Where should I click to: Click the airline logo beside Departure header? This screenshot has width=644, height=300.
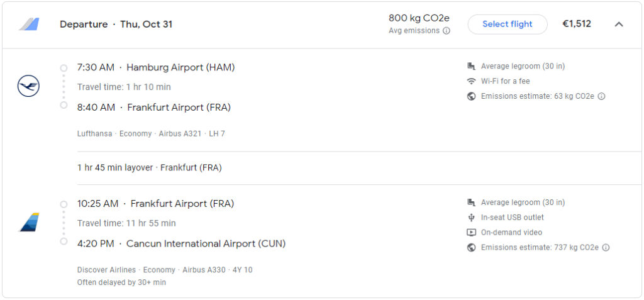(x=29, y=25)
